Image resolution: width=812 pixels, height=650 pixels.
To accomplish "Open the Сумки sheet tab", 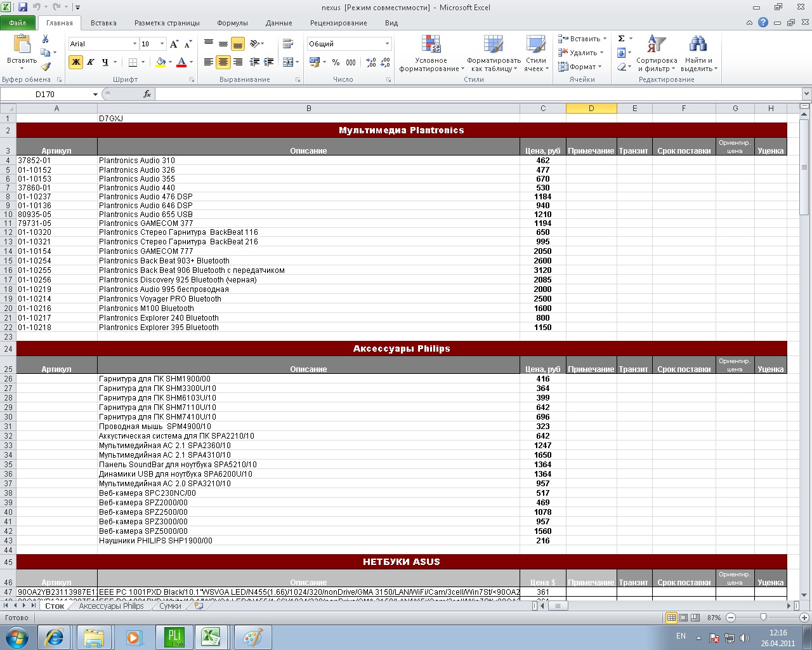I will 170,606.
